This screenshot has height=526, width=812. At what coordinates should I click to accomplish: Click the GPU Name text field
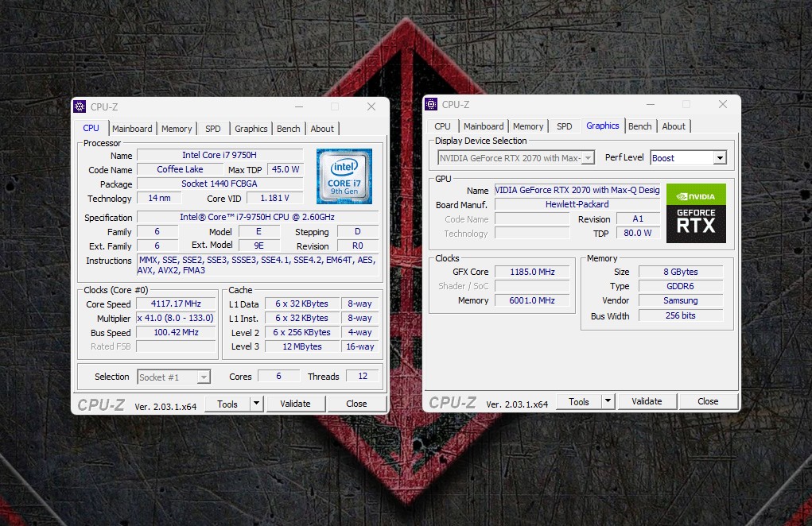click(x=577, y=191)
